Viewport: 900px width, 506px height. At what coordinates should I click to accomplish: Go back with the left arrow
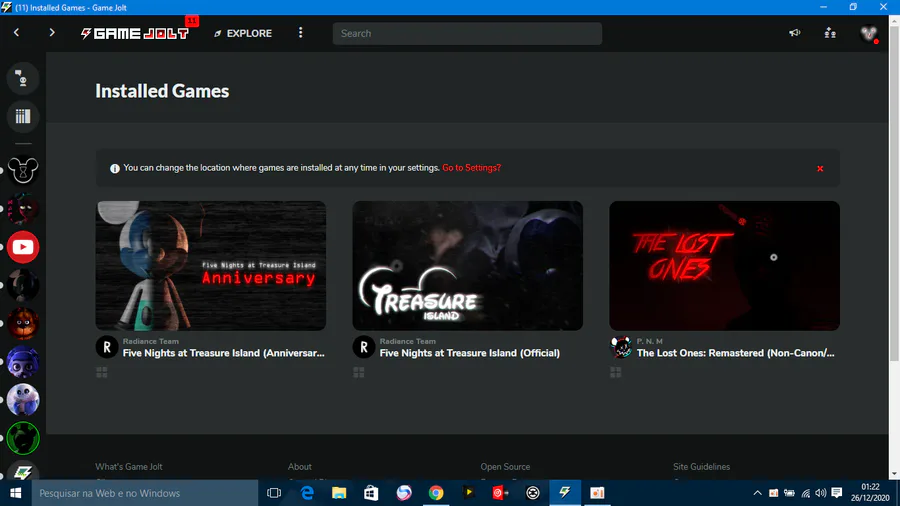pos(17,33)
